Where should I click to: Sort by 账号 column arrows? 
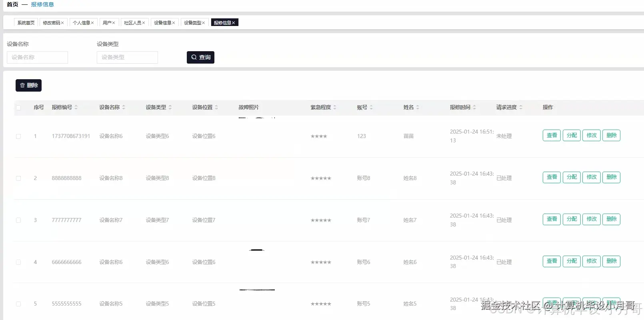click(x=371, y=107)
